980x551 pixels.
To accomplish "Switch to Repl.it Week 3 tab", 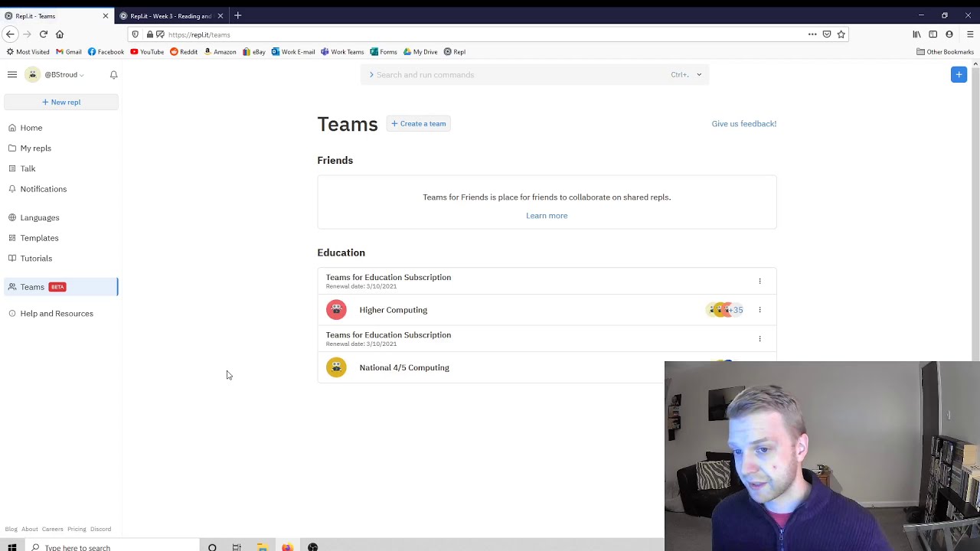I will 170,16.
